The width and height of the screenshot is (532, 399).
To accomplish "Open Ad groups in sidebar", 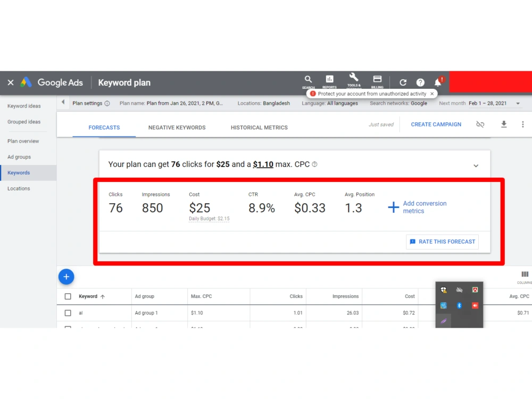I will 19,157.
